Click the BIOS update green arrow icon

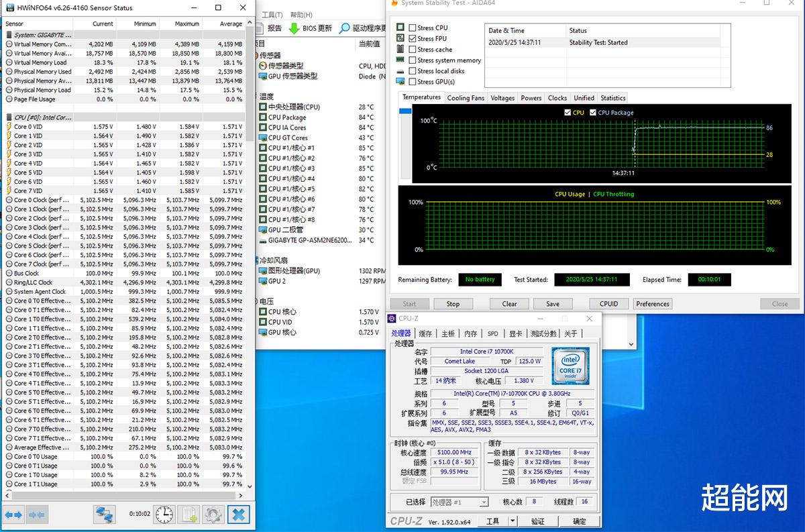294,28
